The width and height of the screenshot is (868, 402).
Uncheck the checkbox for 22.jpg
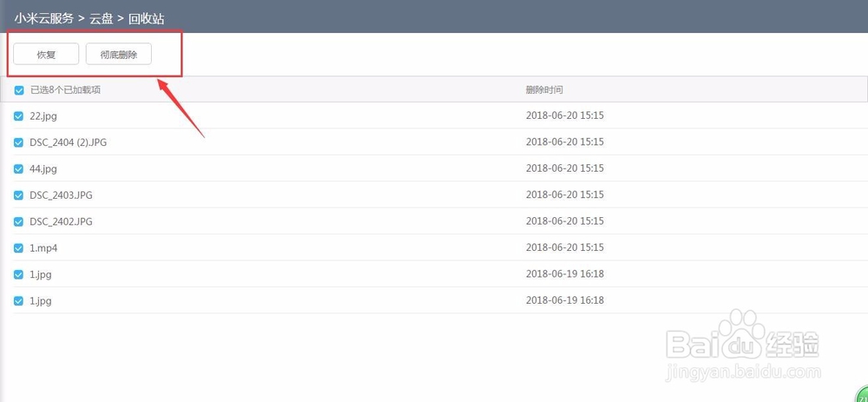tap(19, 116)
